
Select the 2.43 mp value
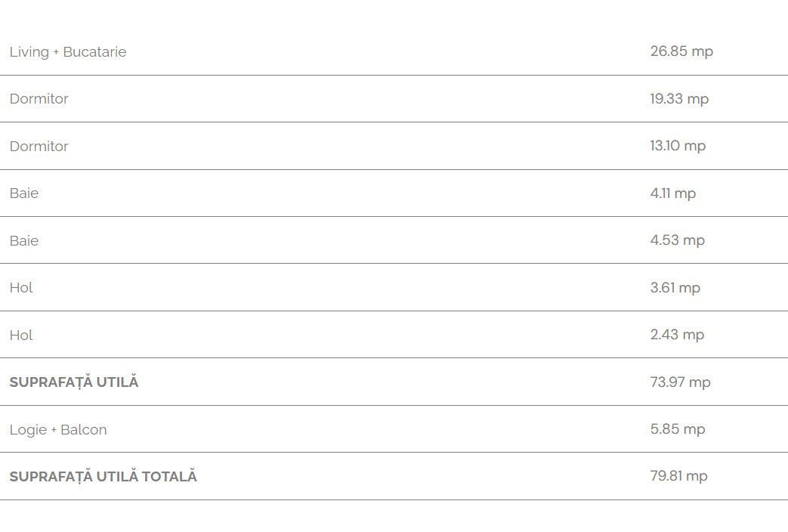[677, 335]
